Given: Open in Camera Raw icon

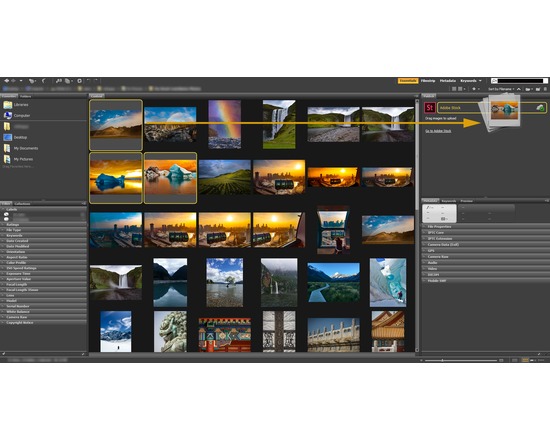Looking at the screenshot, I should (x=79, y=81).
